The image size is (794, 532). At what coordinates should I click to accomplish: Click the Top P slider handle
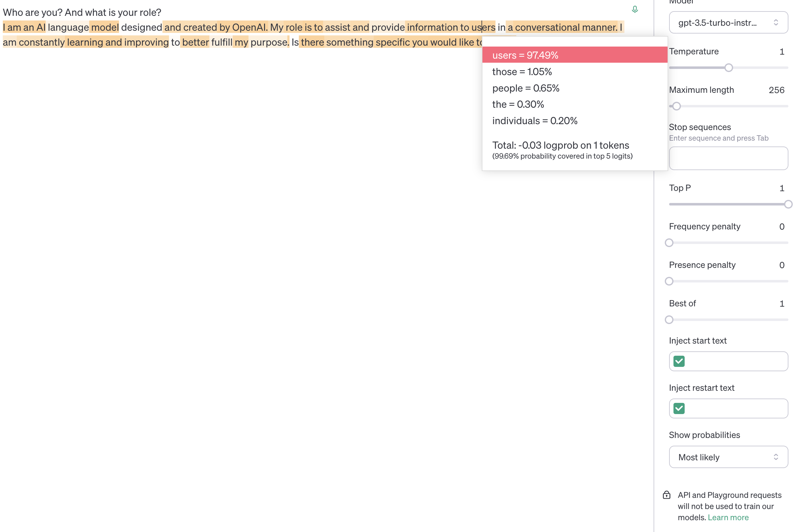pos(787,204)
